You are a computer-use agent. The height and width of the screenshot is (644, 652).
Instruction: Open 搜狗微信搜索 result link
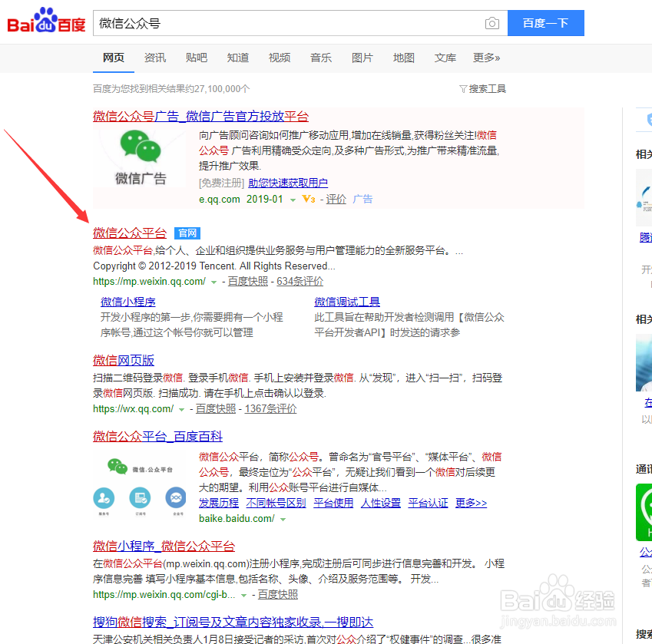point(233,622)
